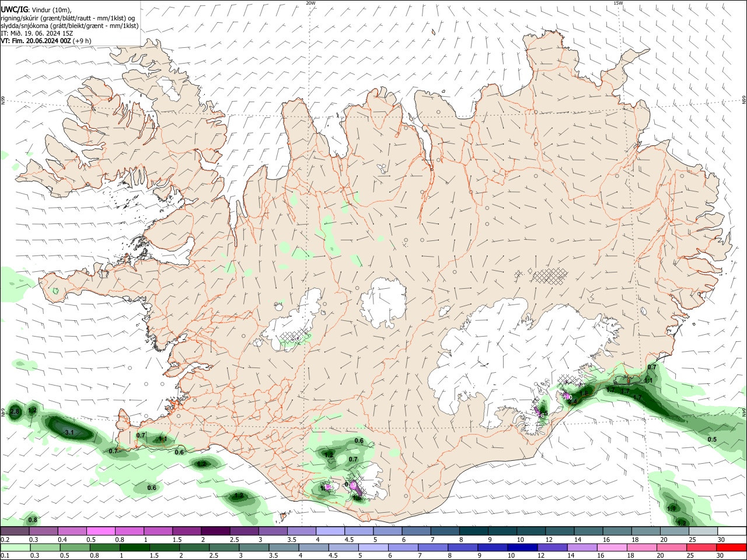The image size is (747, 560).
Task: Click the dark blue 10–12 rain swatch
Action: coord(522,547)
